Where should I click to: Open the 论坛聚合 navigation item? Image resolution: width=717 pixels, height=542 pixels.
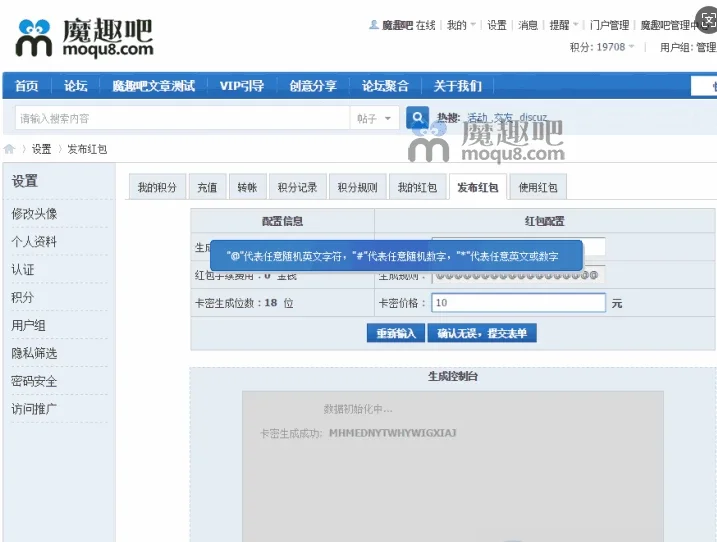click(x=385, y=86)
